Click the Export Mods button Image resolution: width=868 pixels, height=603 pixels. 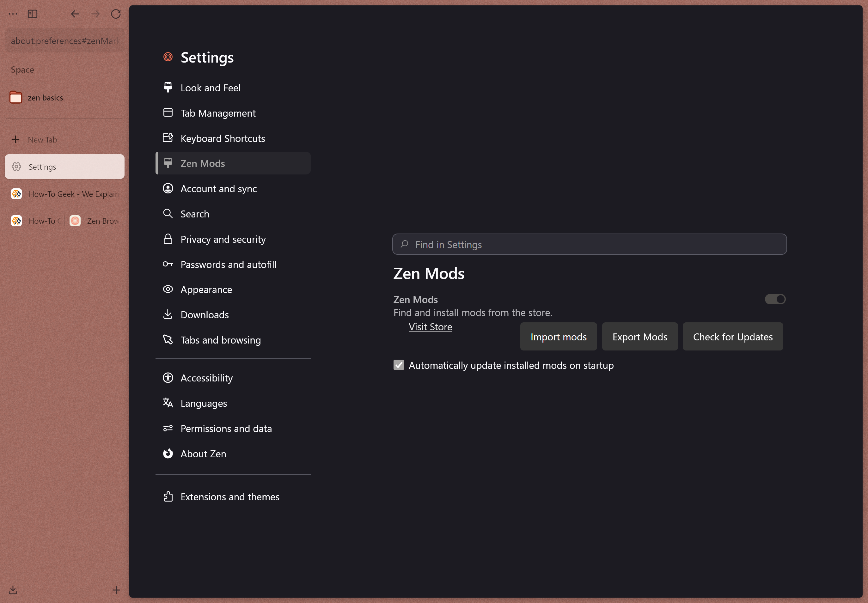(640, 336)
